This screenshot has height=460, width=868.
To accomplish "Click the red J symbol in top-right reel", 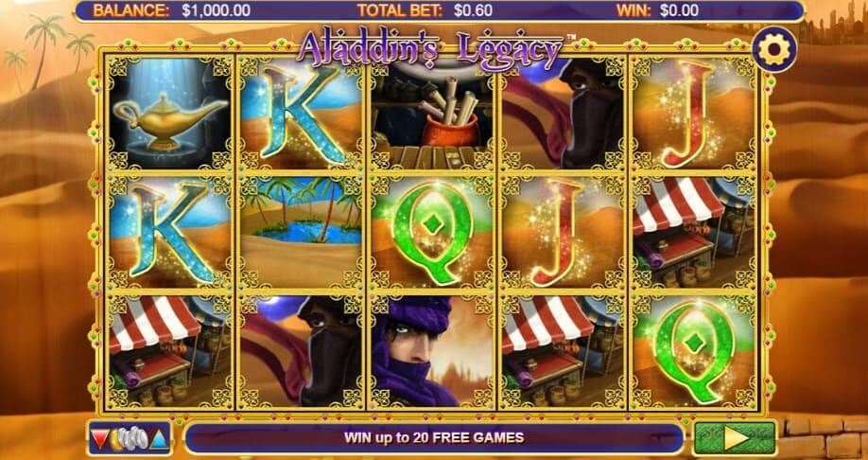I will pyautogui.click(x=694, y=112).
